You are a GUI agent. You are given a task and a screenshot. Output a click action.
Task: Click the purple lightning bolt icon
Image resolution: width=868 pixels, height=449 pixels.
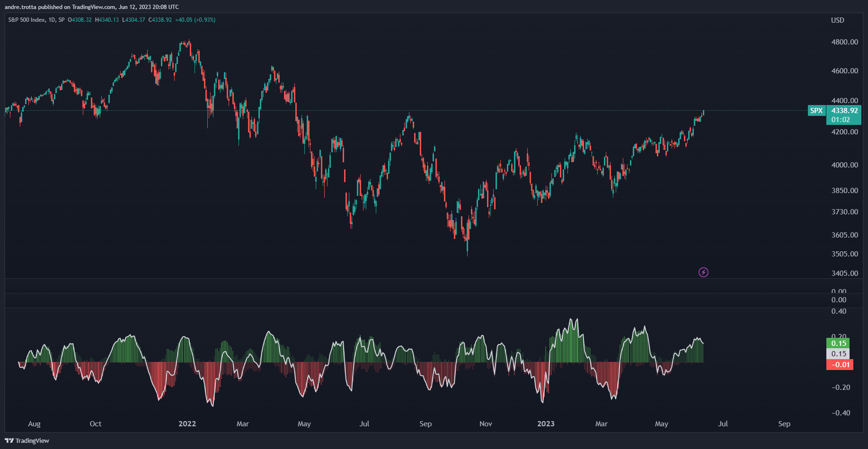[x=703, y=272]
